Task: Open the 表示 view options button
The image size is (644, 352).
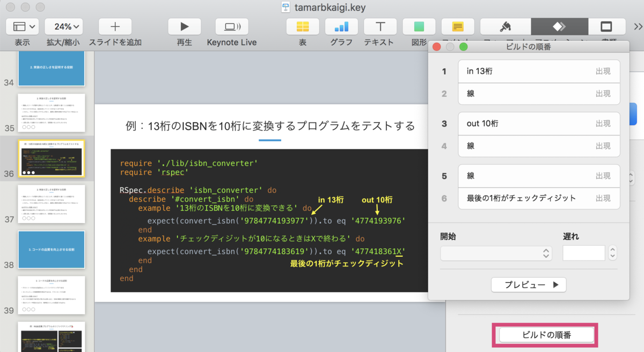Action: pyautogui.click(x=22, y=26)
